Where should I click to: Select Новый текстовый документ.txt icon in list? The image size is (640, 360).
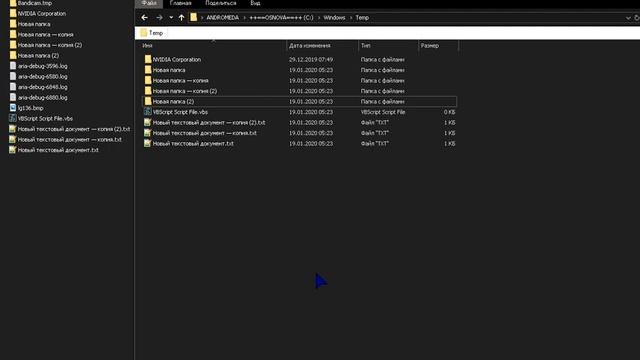tap(148, 144)
